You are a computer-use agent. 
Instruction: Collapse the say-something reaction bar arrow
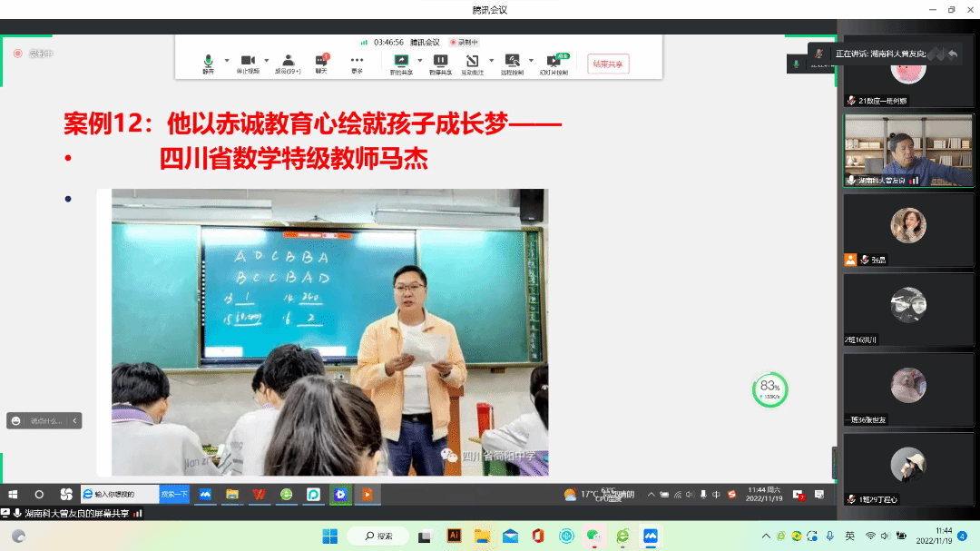click(x=75, y=420)
